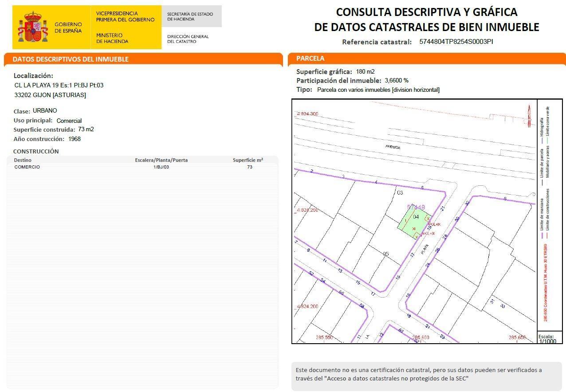Click the Escala 1/1000 scale box
The width and height of the screenshot is (566, 392).
[x=549, y=339]
